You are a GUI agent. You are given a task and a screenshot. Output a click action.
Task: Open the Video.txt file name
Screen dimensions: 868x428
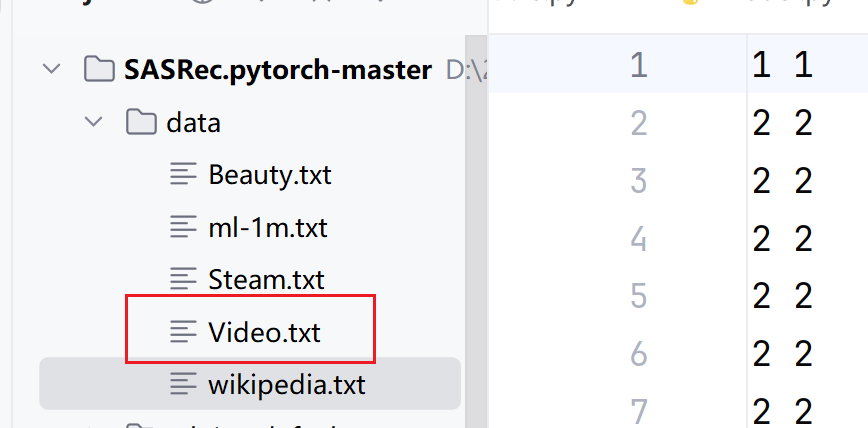tap(264, 331)
